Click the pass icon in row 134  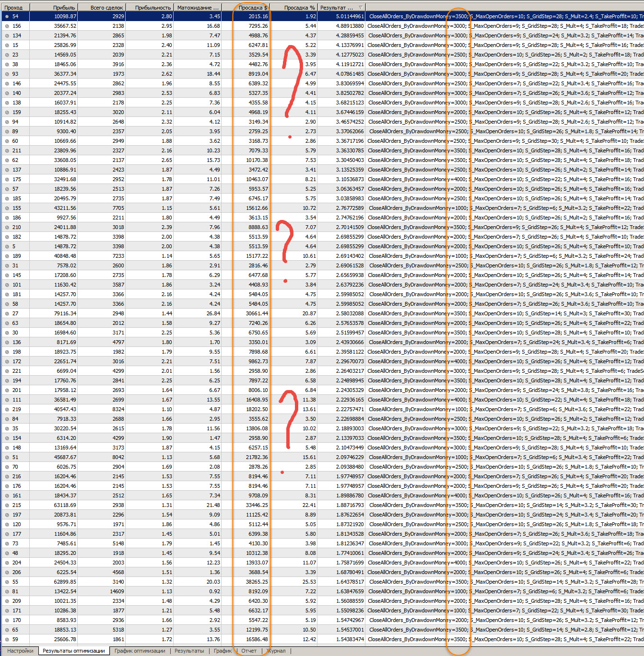[x=7, y=35]
